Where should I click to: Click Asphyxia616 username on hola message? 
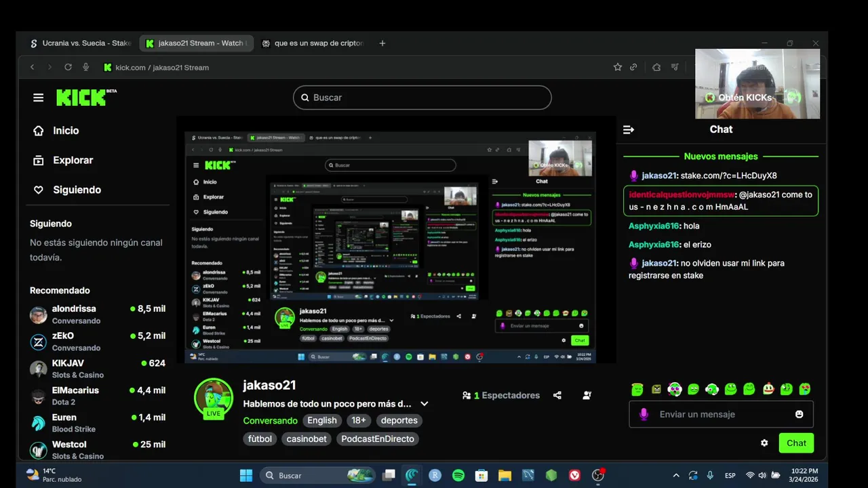pyautogui.click(x=654, y=226)
